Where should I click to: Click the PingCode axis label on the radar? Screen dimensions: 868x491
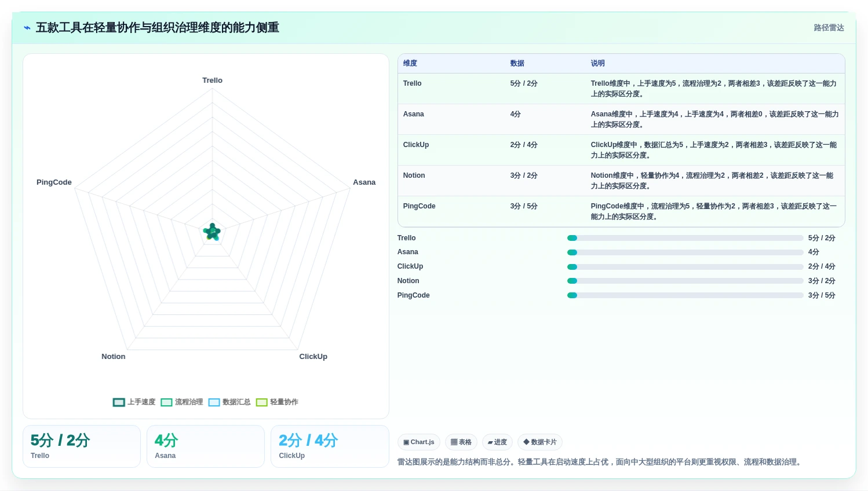tap(54, 182)
